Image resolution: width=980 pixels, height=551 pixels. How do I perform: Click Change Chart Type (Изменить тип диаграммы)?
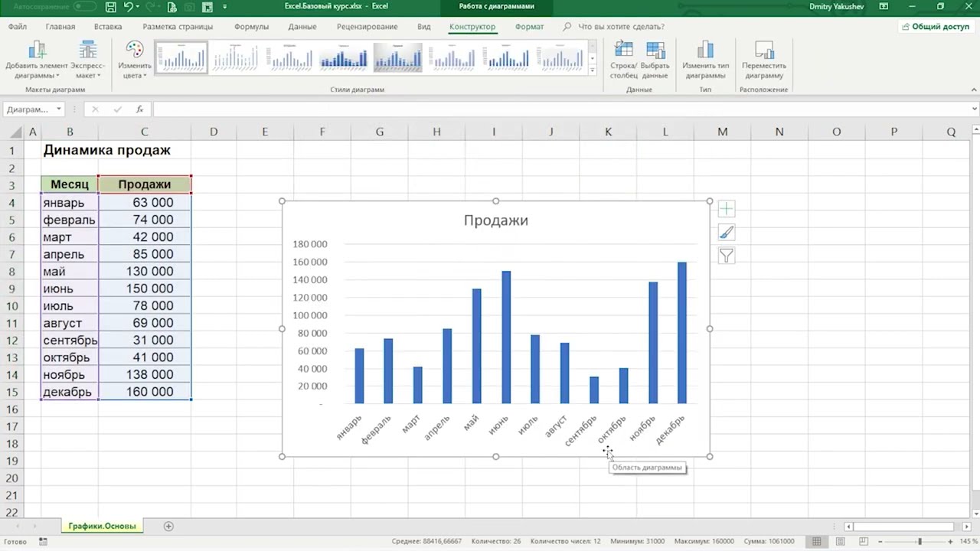(705, 60)
